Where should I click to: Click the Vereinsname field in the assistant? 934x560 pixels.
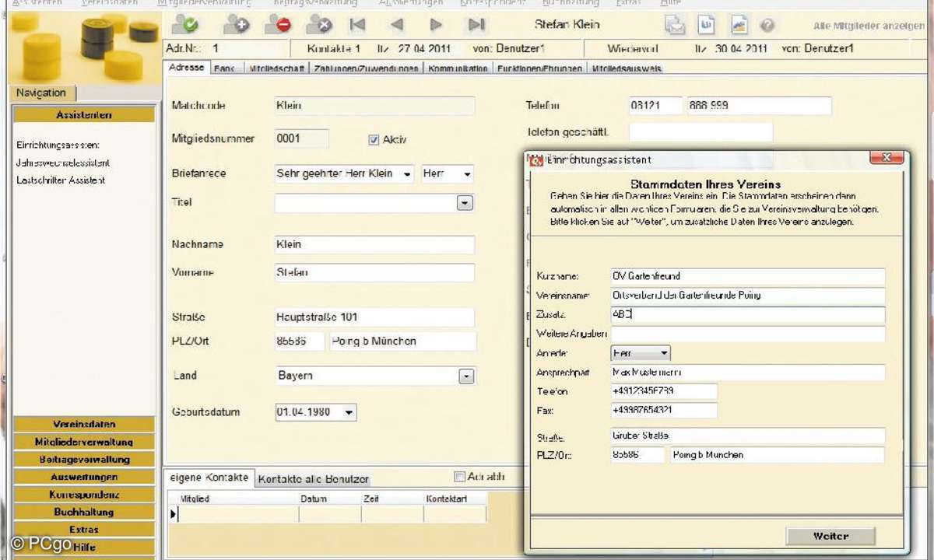click(x=748, y=296)
